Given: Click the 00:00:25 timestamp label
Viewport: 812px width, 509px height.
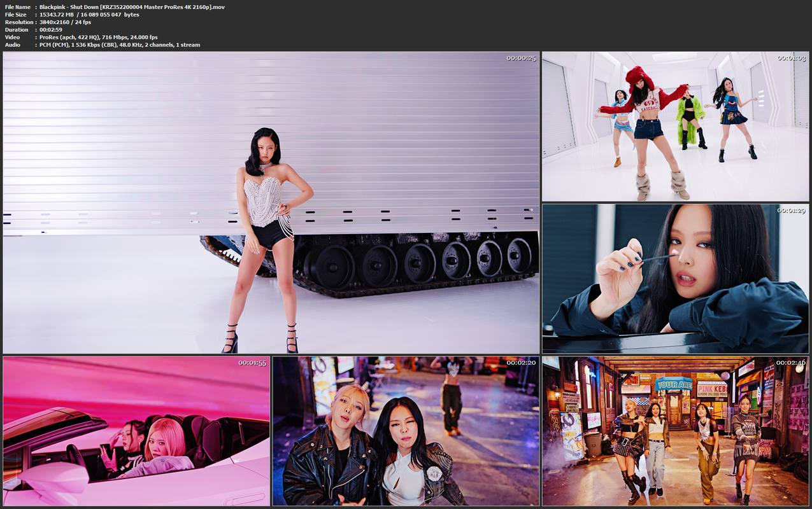Looking at the screenshot, I should pos(521,58).
